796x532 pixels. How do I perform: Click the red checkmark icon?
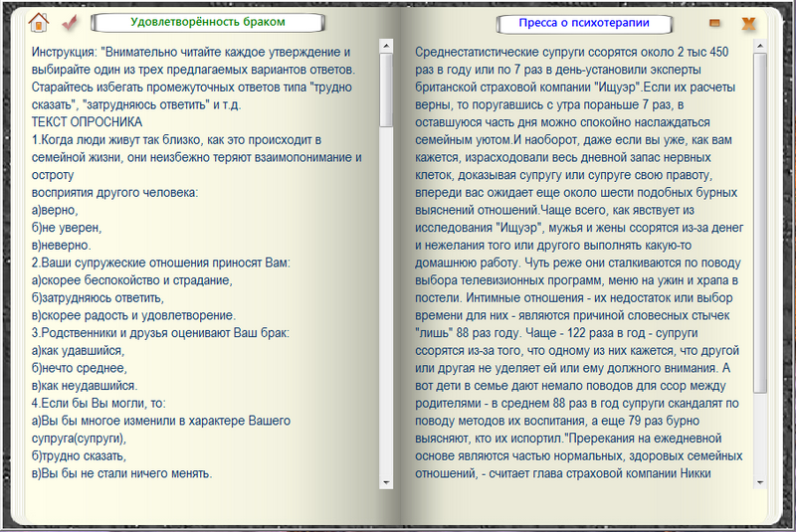[x=70, y=23]
